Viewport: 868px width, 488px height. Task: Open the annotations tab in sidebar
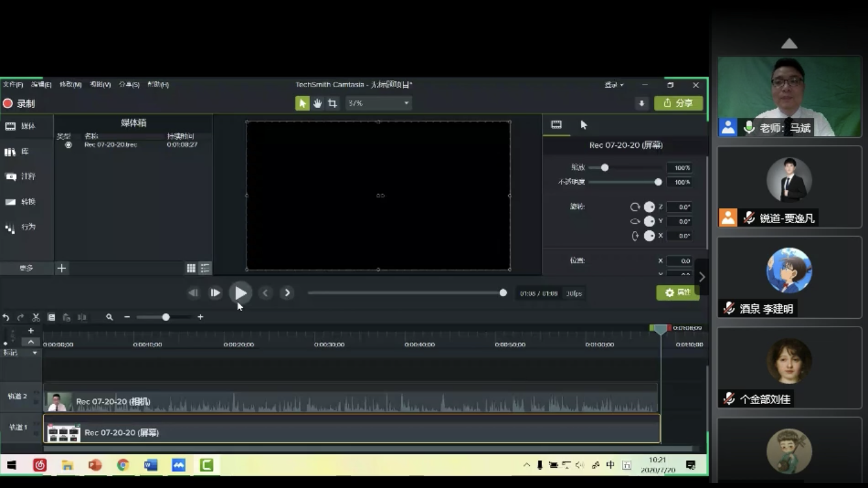click(21, 176)
